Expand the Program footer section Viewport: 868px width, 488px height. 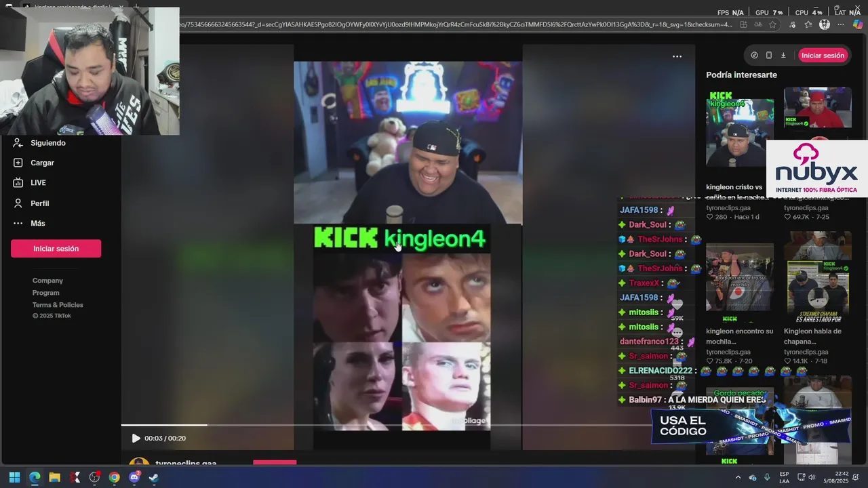(45, 293)
